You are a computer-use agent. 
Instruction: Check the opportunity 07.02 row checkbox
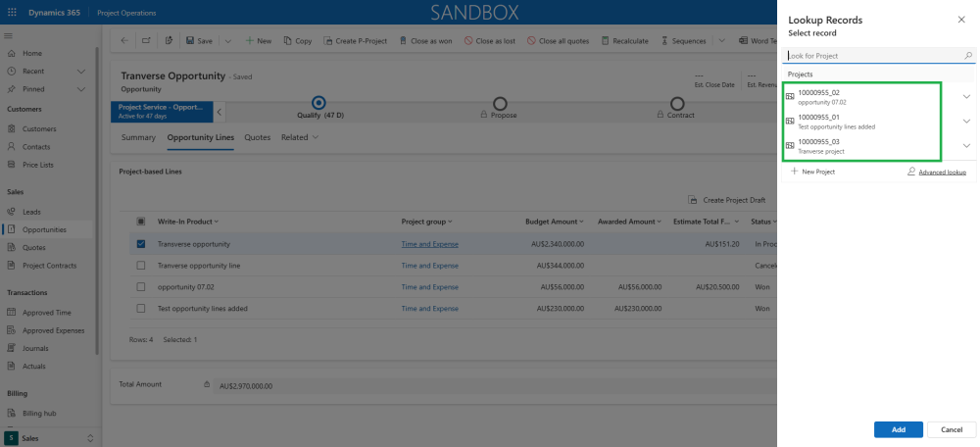(140, 287)
